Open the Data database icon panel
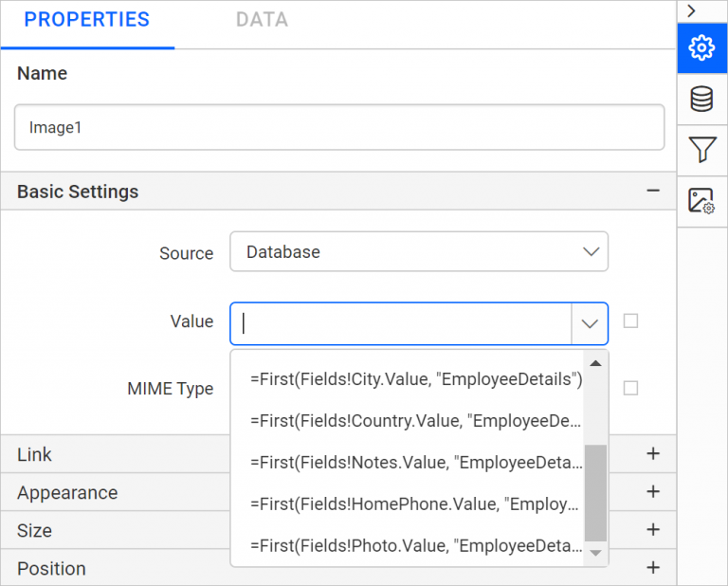728x586 pixels. 702,99
